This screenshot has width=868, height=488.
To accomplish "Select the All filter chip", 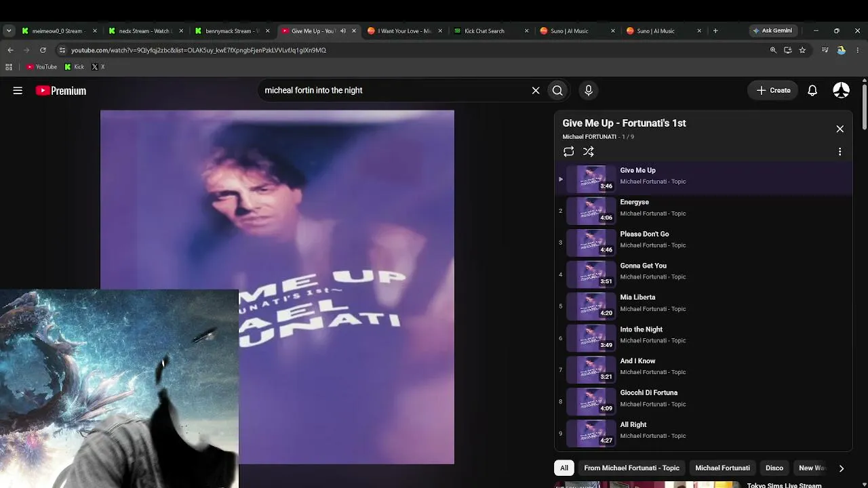I will click(564, 468).
